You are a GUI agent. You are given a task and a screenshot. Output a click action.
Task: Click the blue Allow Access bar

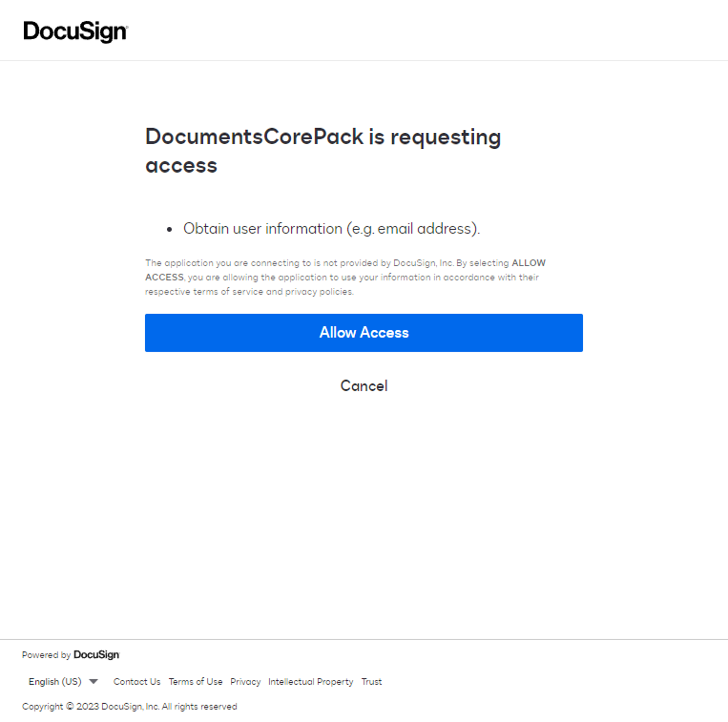click(x=364, y=333)
